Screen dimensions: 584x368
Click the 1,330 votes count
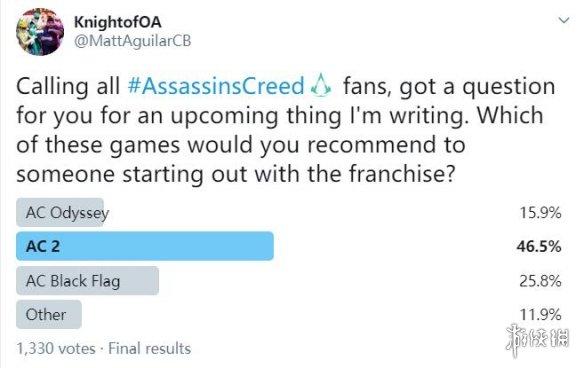pyautogui.click(x=56, y=349)
